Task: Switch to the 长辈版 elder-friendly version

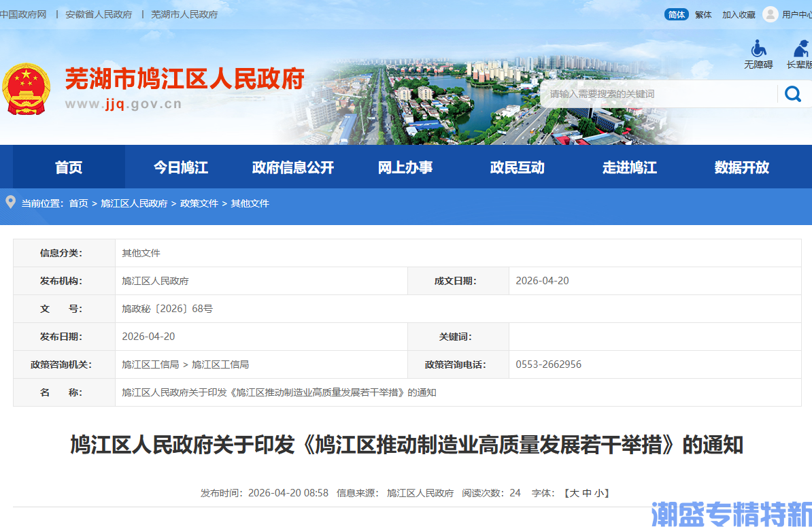Action: [x=800, y=54]
